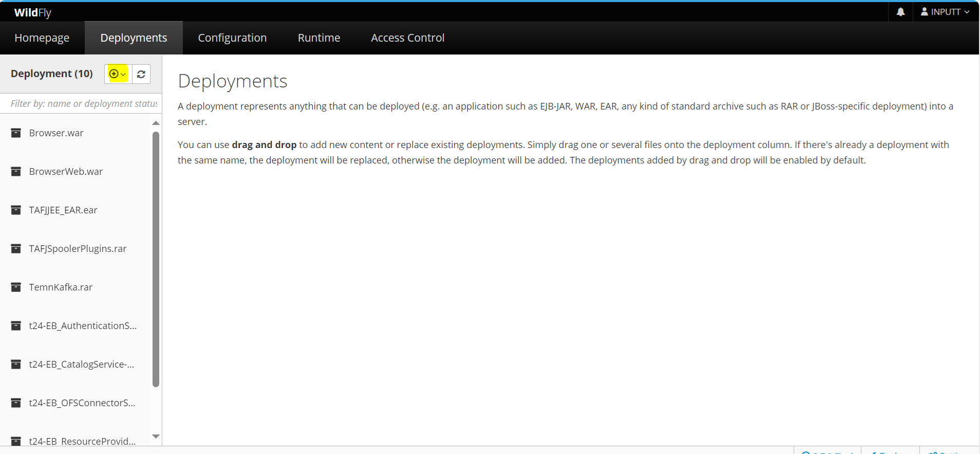Click the TemnKafka.rar archive icon
This screenshot has height=454, width=980.
point(16,287)
